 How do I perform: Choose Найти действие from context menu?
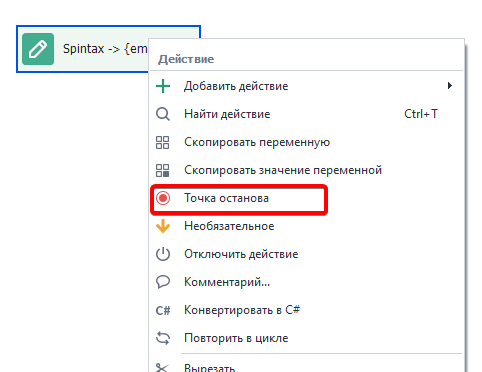306,114
